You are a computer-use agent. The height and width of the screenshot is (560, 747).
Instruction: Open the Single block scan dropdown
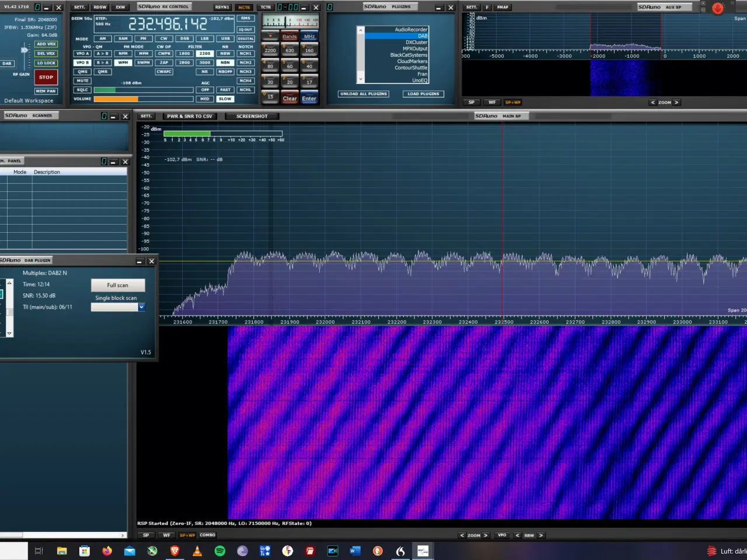[141, 307]
